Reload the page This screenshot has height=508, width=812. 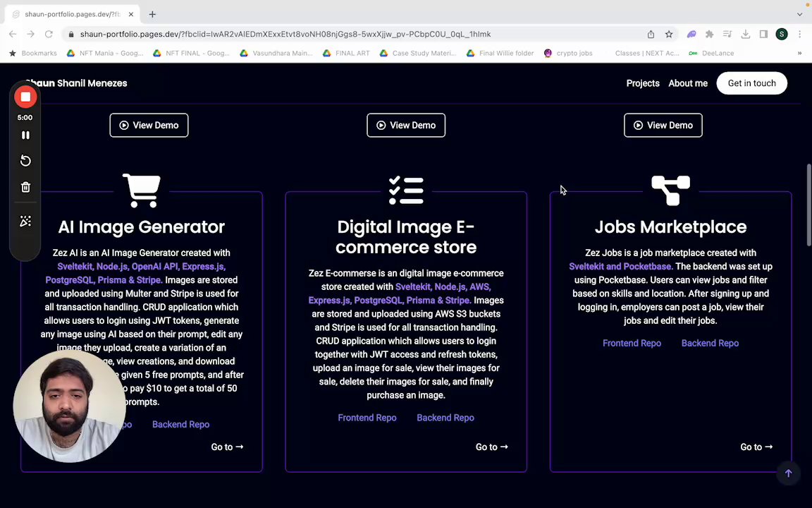tap(49, 34)
